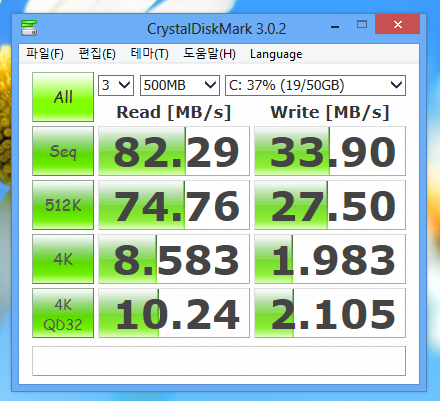Select the 4K QD32 read result 10.24
Image resolution: width=440 pixels, height=401 pixels.
[x=174, y=313]
